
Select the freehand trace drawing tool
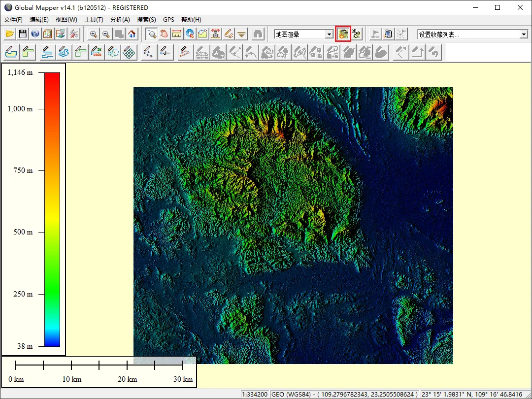64,53
